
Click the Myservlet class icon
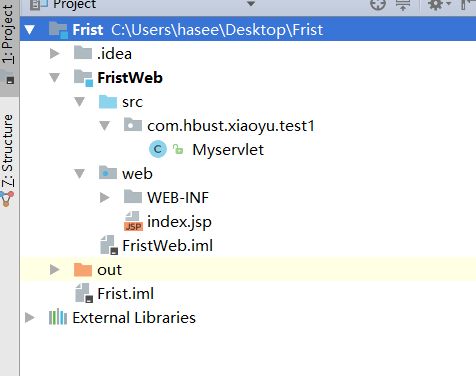pyautogui.click(x=158, y=149)
